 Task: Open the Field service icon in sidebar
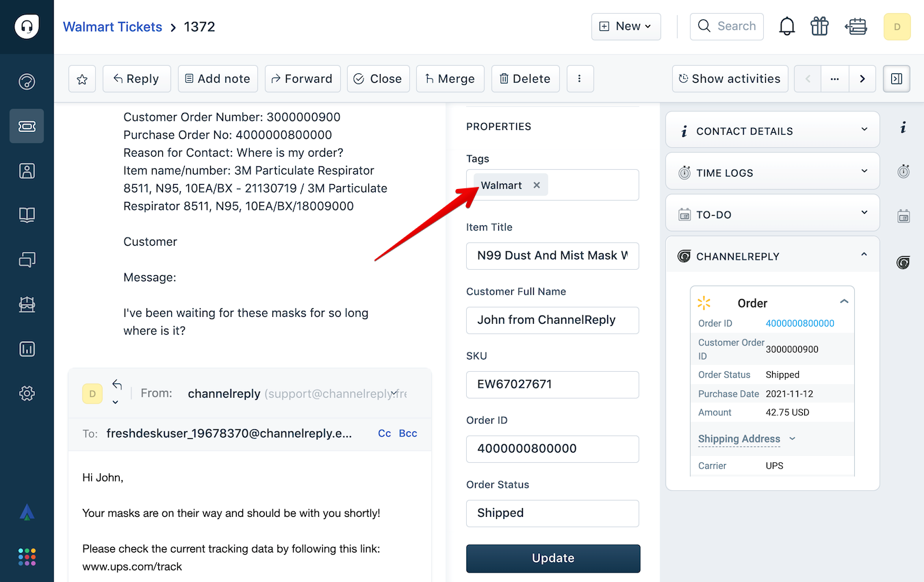pyautogui.click(x=27, y=305)
